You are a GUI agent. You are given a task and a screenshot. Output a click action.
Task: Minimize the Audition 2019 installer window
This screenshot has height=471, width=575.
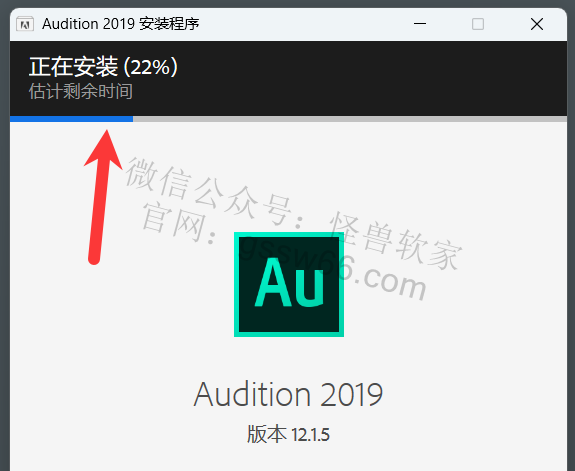coord(420,24)
